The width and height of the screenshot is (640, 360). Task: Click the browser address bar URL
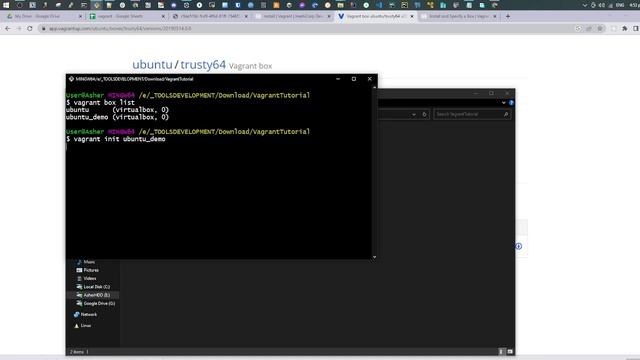(120, 29)
